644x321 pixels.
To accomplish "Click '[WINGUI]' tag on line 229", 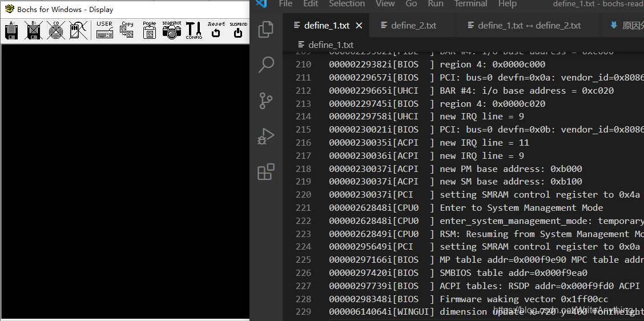I will 413,312.
